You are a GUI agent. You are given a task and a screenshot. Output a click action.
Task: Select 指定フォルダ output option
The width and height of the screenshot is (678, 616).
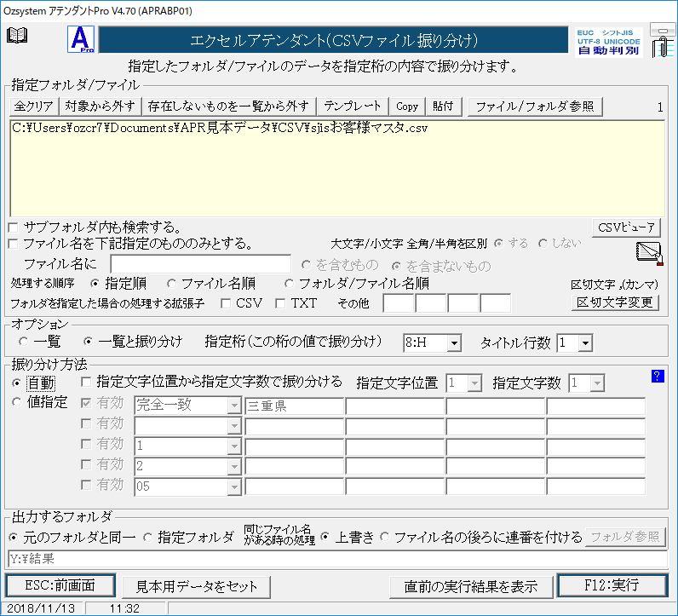(x=148, y=538)
